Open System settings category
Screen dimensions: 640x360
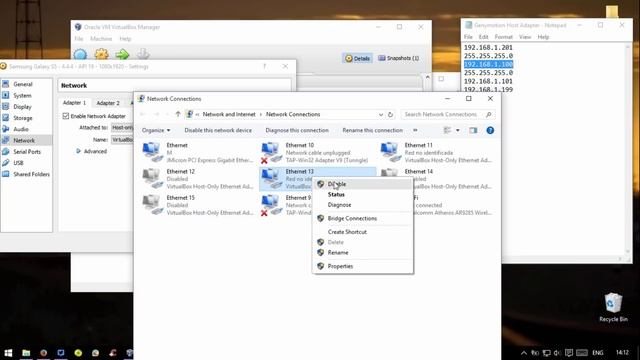pyautogui.click(x=22, y=96)
